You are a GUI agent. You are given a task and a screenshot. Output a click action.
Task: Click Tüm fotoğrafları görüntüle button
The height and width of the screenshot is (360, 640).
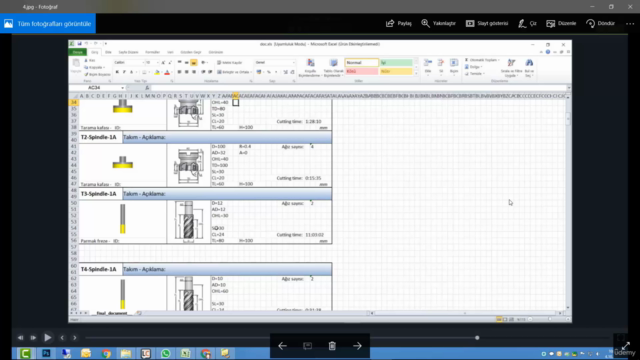(48, 24)
